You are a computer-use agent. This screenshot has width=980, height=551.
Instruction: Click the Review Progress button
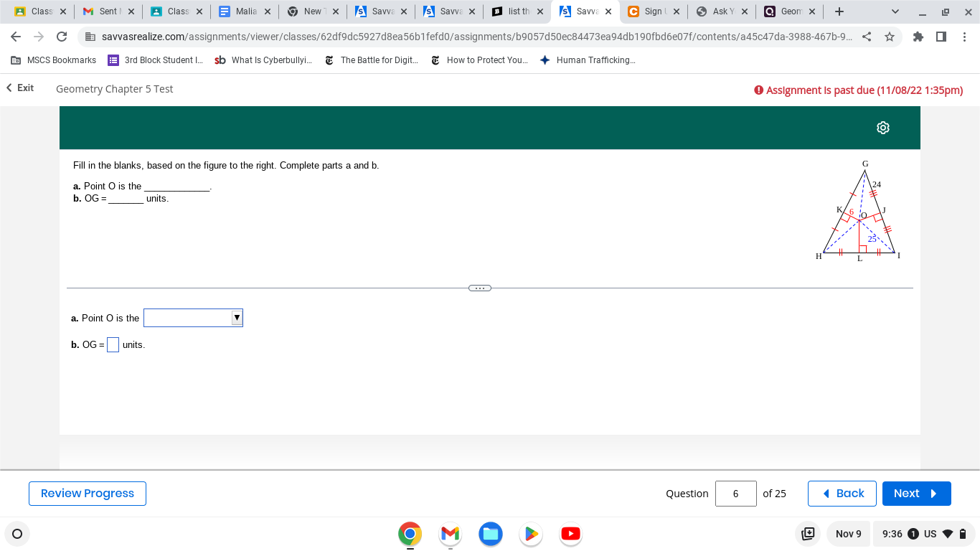[87, 494]
